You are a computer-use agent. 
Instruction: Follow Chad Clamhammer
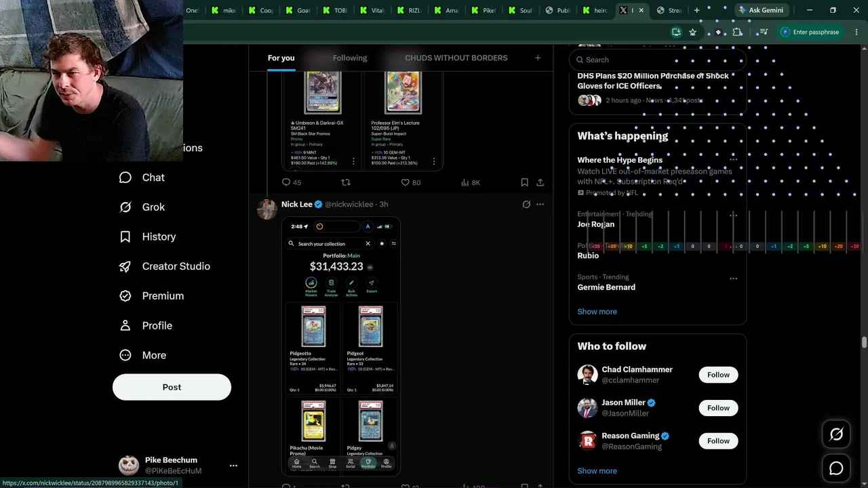718,375
